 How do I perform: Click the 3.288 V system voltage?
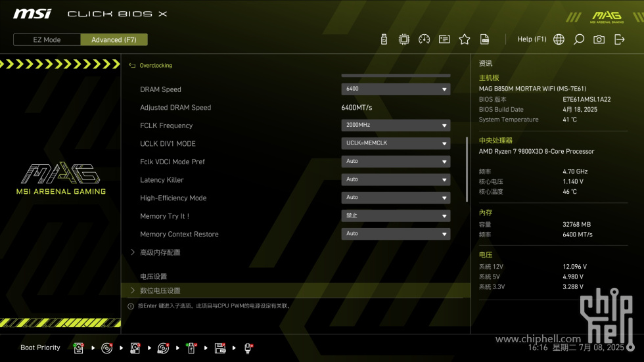[x=573, y=287]
